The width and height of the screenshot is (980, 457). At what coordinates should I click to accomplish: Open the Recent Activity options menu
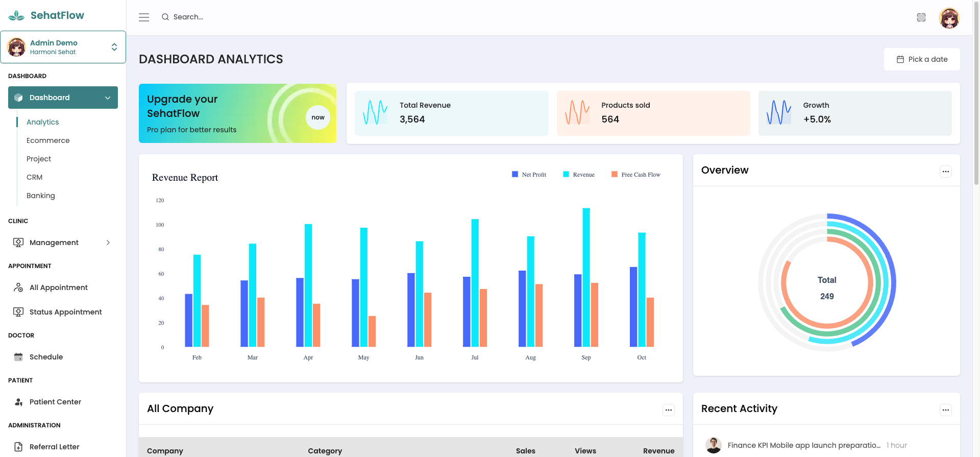(x=946, y=410)
